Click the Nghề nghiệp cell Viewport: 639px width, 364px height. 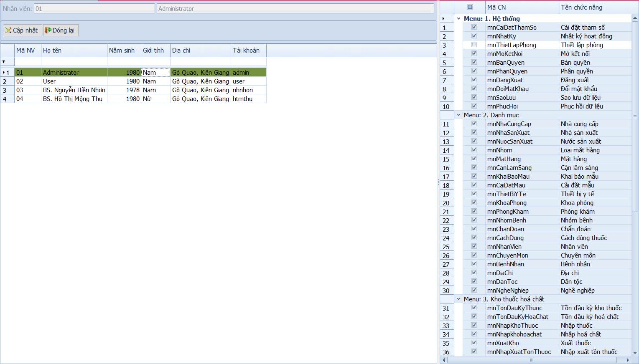pos(595,290)
